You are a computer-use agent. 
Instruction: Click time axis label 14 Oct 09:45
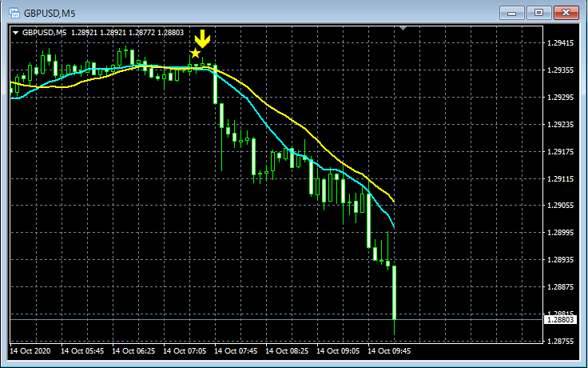389,350
